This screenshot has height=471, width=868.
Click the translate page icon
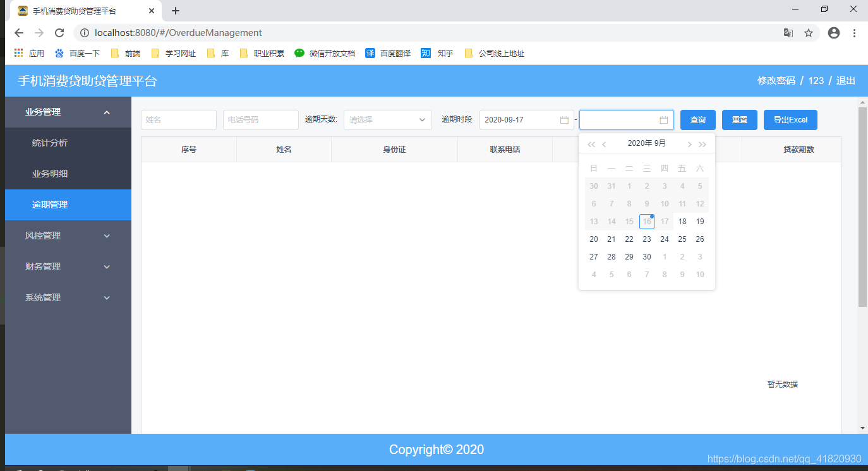[788, 33]
